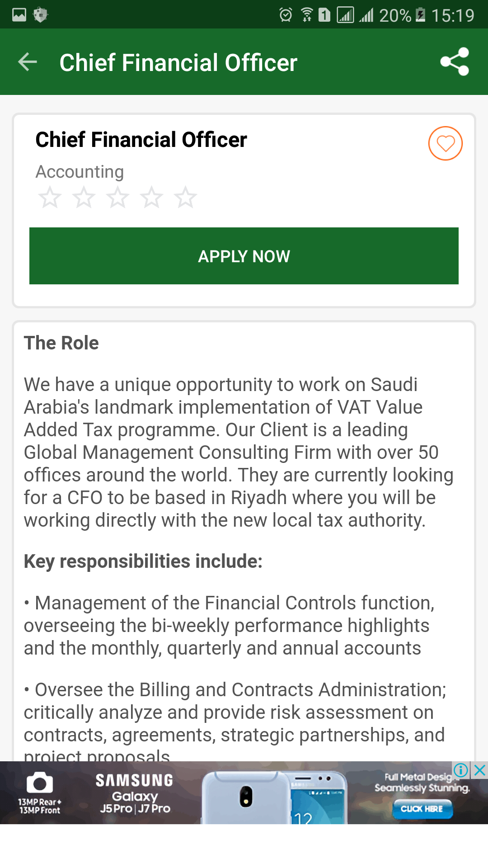Rate the job one star
Screen dimensions: 488x868
(x=50, y=198)
